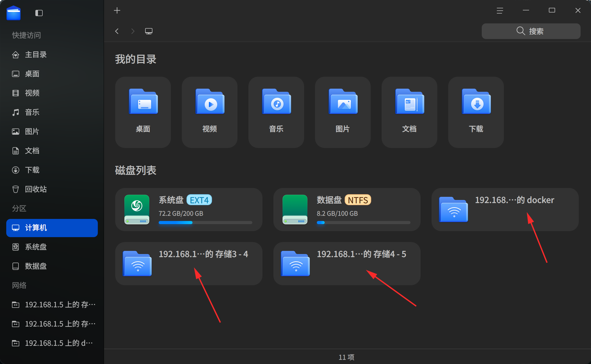Select the 系统盘 EXT4 disk icon
Image resolution: width=591 pixels, height=364 pixels.
tap(137, 210)
